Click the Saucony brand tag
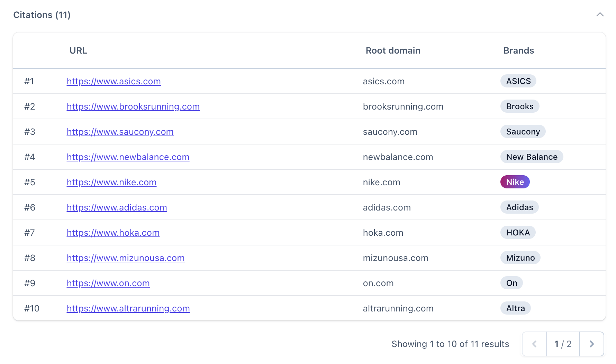This screenshot has width=616, height=364. (x=523, y=132)
